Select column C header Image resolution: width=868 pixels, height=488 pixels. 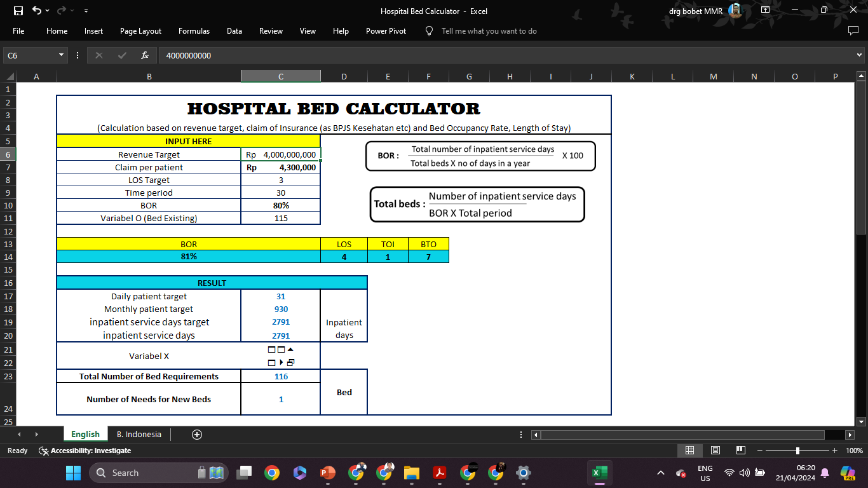(281, 76)
